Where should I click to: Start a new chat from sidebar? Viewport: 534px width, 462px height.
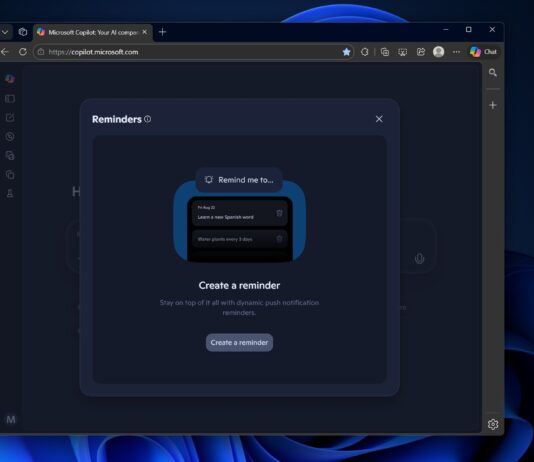pyautogui.click(x=10, y=117)
